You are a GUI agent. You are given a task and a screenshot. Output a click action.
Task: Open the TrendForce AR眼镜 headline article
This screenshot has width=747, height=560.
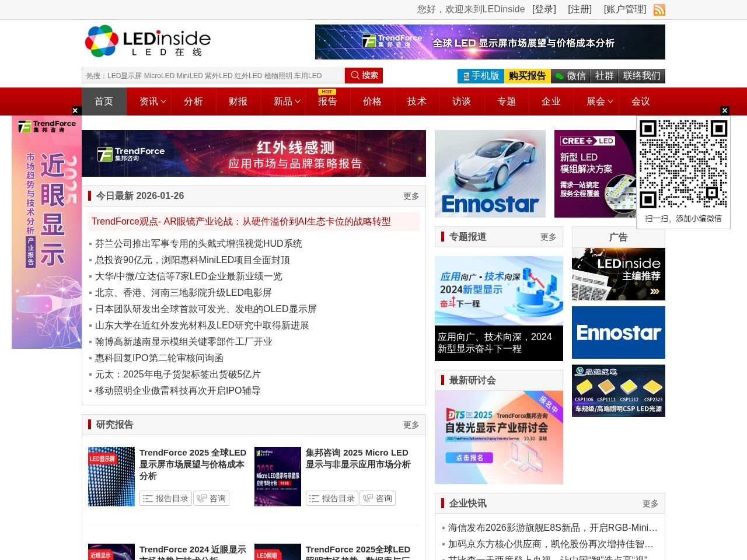point(241,222)
